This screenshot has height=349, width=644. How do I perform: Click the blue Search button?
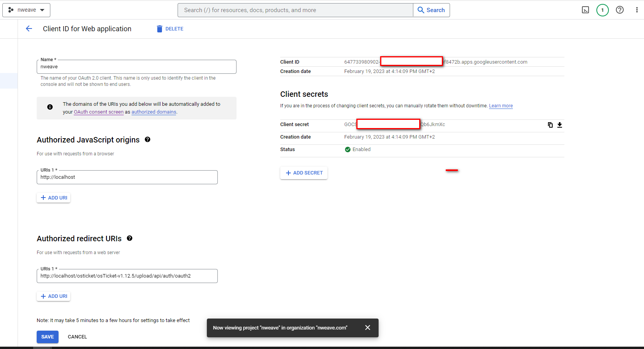click(x=431, y=10)
